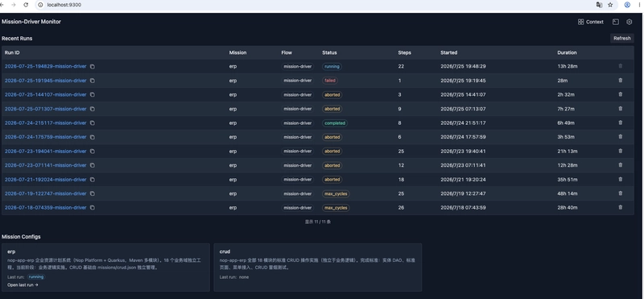The image size is (644, 299).
Task: Open the Context panel
Action: point(591,23)
